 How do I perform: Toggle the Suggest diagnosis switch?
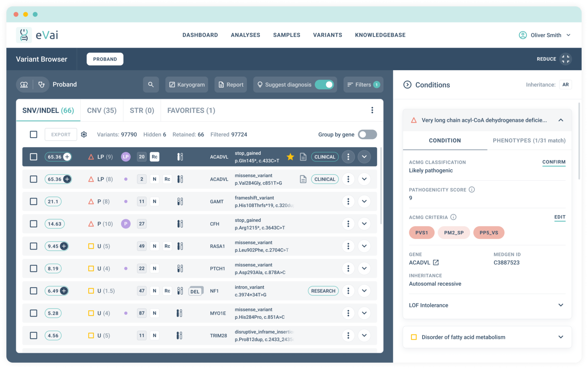pos(324,84)
